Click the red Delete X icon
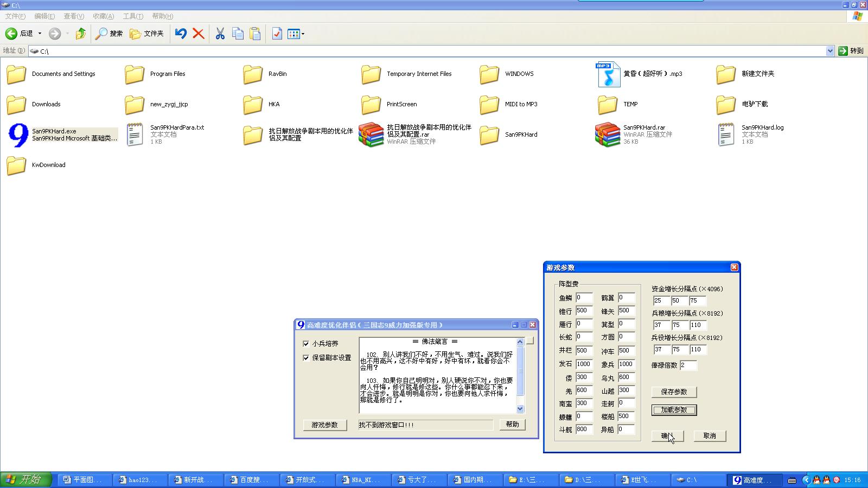 [x=199, y=34]
